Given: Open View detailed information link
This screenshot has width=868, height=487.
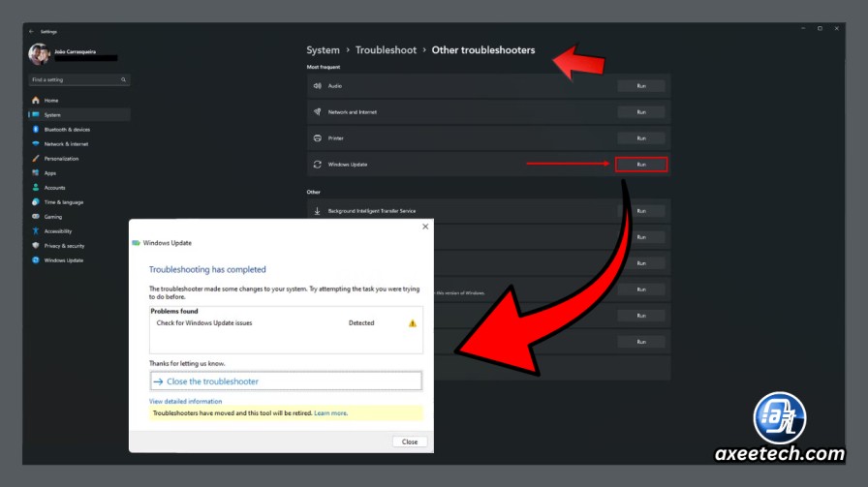Looking at the screenshot, I should click(x=185, y=401).
